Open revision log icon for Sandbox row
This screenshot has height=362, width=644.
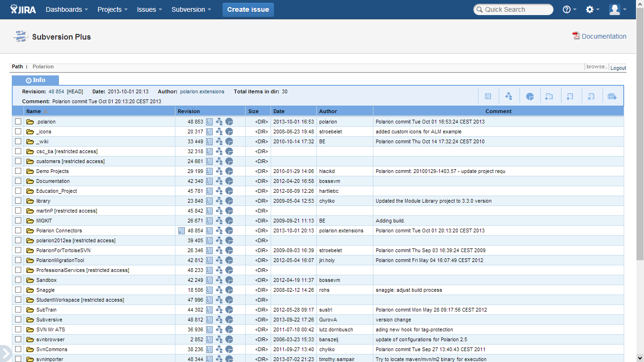point(209,280)
